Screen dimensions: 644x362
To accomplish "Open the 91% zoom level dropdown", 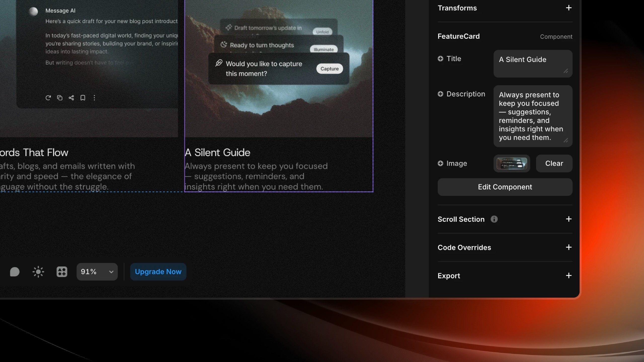I will pyautogui.click(x=97, y=272).
